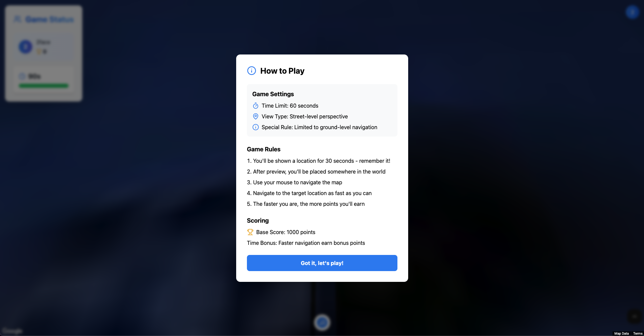Click the blurred player avatar in Game Status
This screenshot has width=644, height=336.
pyautogui.click(x=26, y=47)
